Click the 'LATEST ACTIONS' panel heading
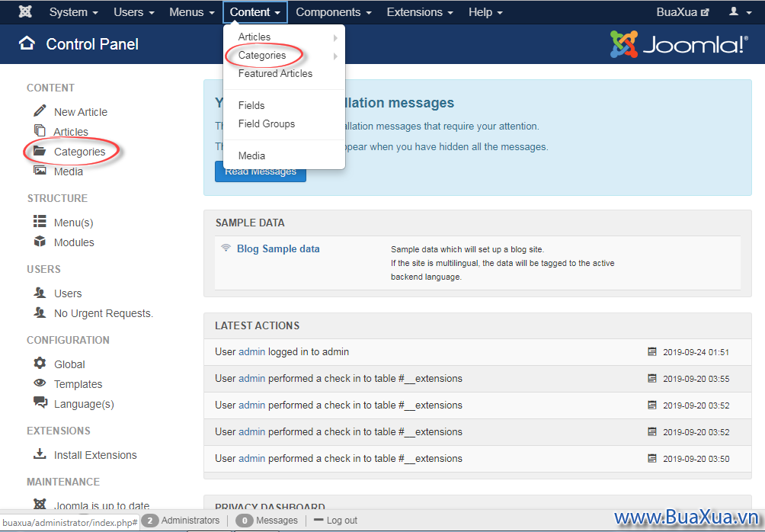 click(257, 325)
